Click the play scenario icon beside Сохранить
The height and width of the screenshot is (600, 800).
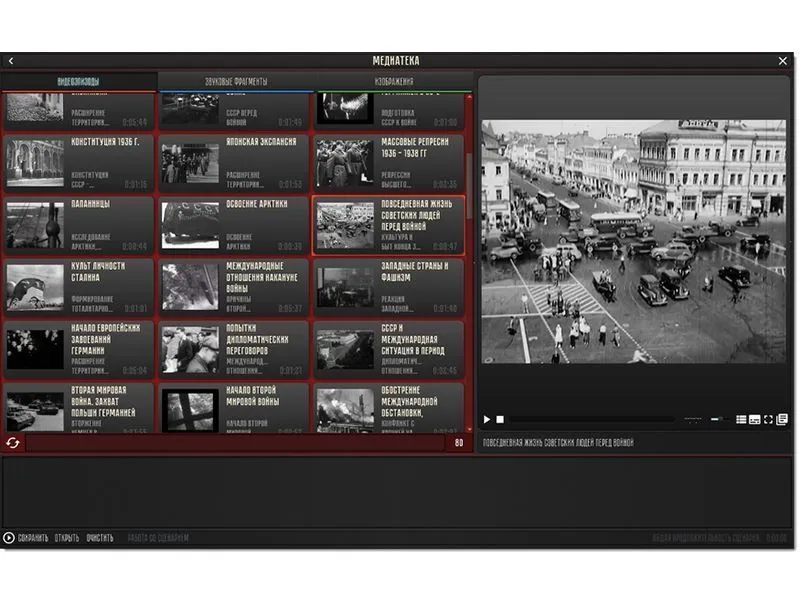click(x=9, y=538)
